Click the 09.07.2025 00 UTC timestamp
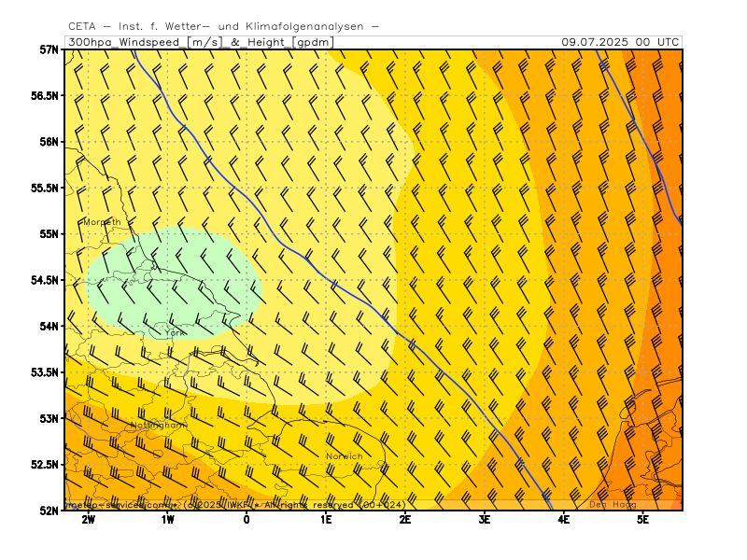Image resolution: width=747 pixels, height=560 pixels. coord(620,42)
